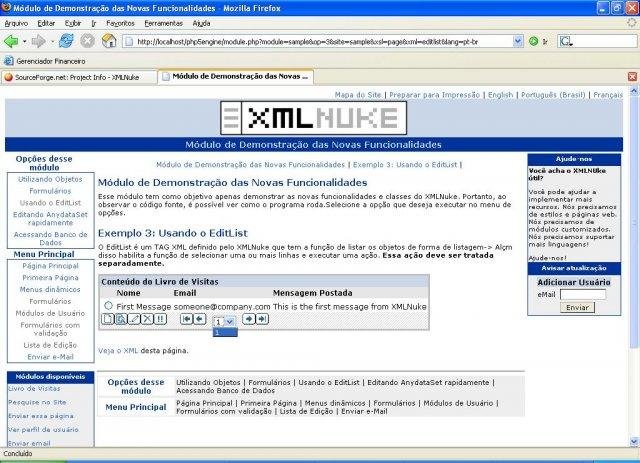Viewport: 640px width, 463px height.
Task: Click Usando o EditList in left sidebar
Action: point(50,203)
